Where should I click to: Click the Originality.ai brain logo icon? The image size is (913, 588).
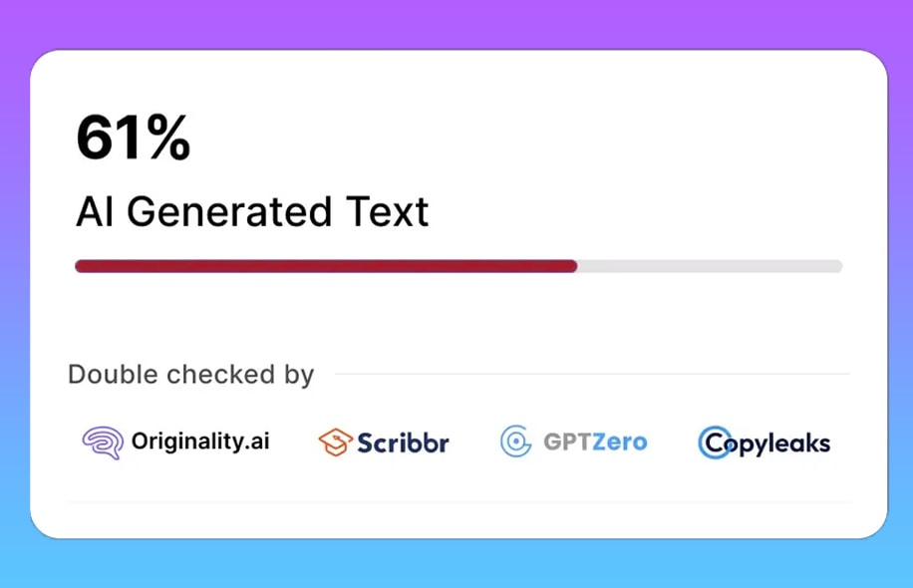pyautogui.click(x=103, y=442)
